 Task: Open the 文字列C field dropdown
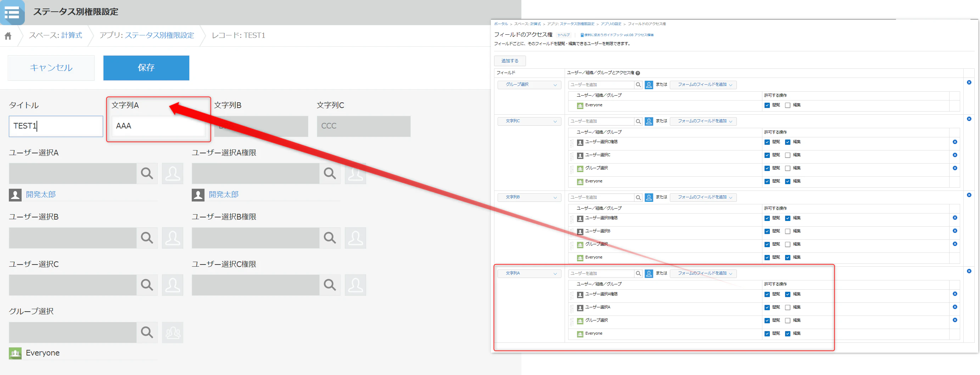click(529, 121)
